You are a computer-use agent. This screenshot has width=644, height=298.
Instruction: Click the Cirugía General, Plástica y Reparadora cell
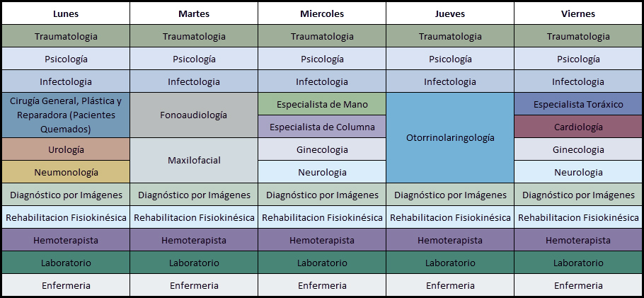(x=66, y=115)
